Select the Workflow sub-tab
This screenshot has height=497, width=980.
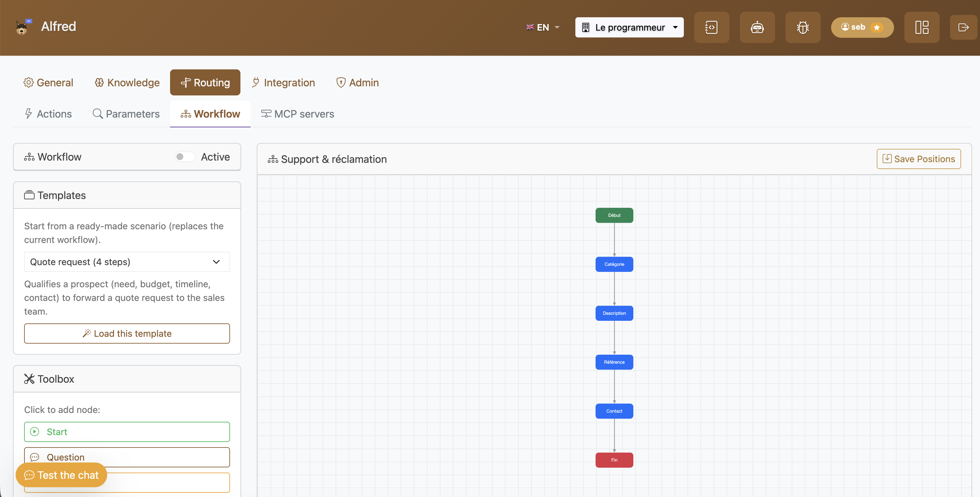pos(210,114)
